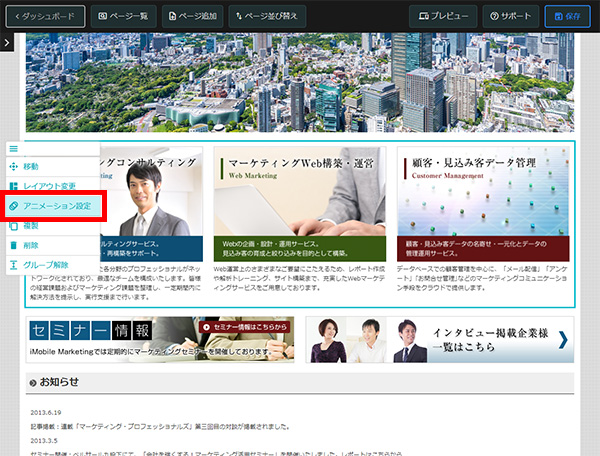The height and width of the screenshot is (456, 600).
Task: Expand the left side panel arrow
Action: 6,42
